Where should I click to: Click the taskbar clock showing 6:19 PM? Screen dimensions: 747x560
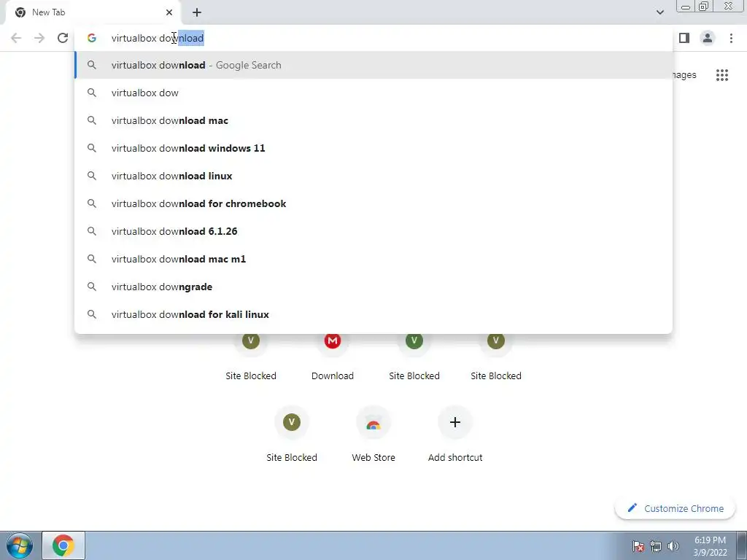point(710,546)
